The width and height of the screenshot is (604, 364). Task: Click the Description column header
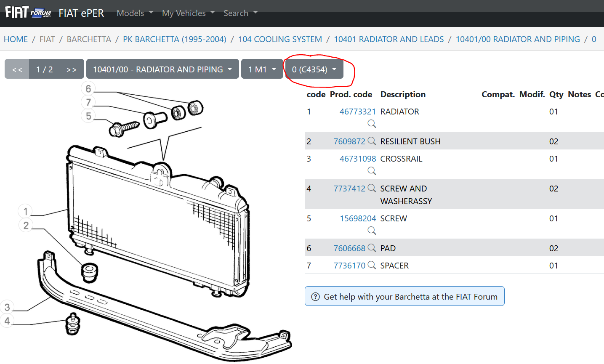point(403,94)
